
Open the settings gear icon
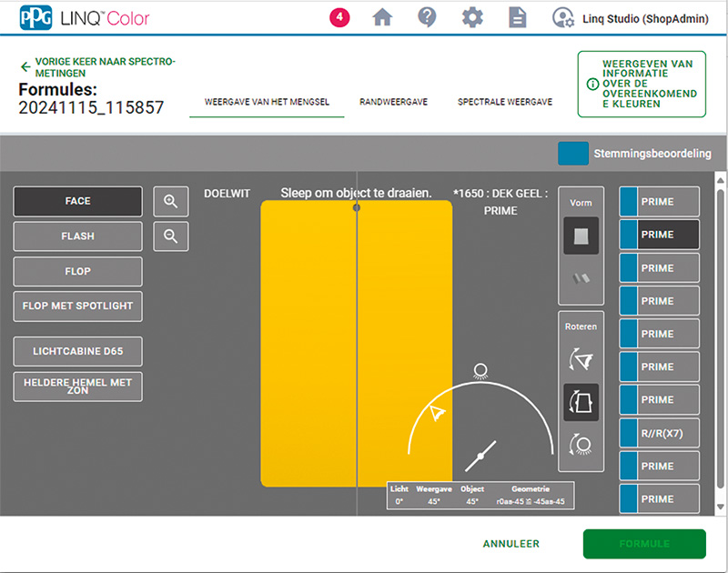click(472, 17)
